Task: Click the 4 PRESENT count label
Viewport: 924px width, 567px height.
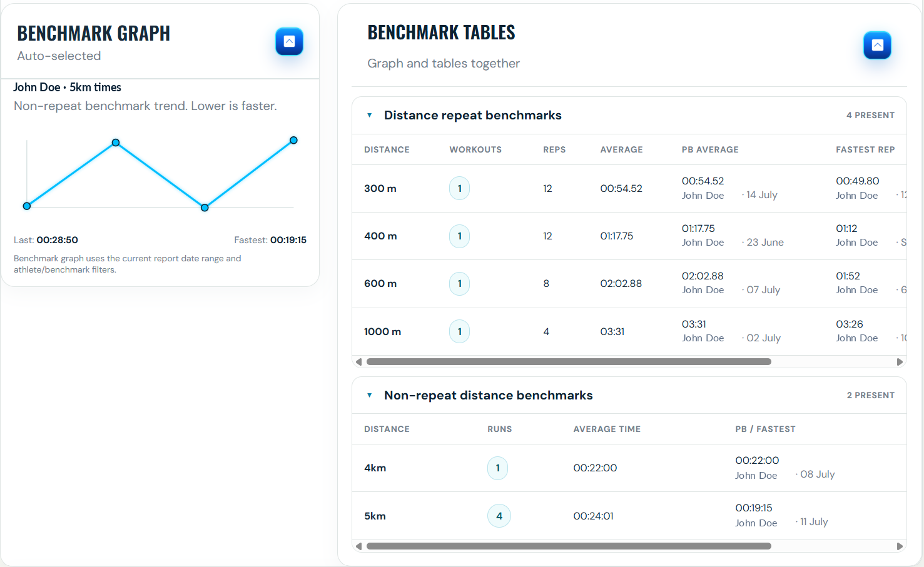Action: tap(870, 115)
